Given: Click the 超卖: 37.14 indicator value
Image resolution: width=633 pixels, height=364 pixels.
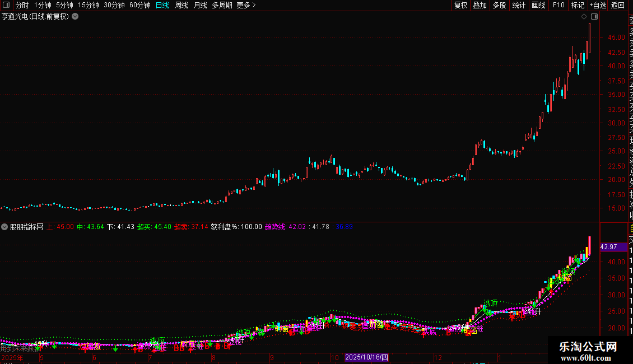Looking at the screenshot, I should (x=191, y=227).
